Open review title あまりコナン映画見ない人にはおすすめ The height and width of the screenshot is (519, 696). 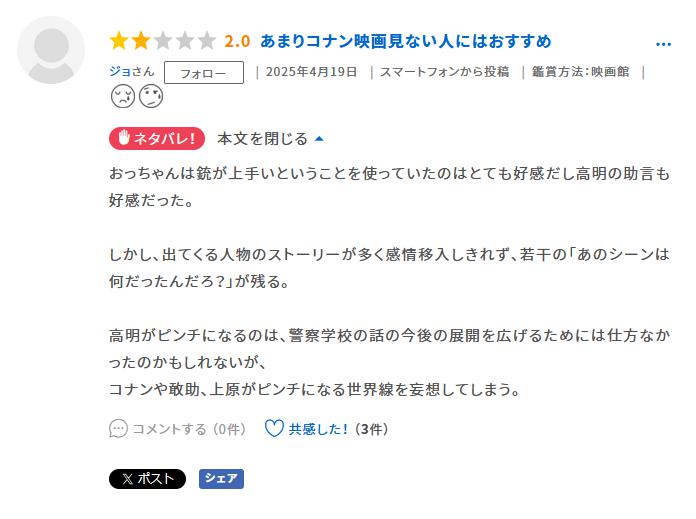[405, 41]
